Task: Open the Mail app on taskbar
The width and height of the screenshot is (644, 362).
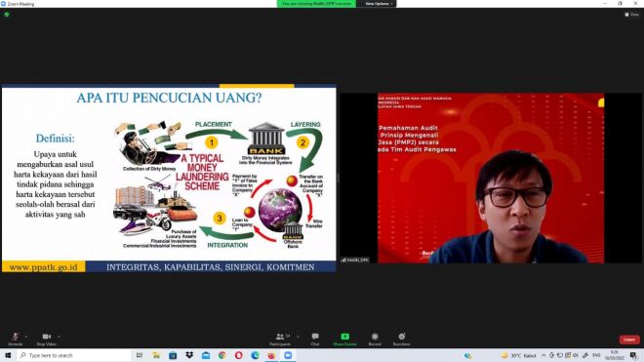Action: coord(205,355)
